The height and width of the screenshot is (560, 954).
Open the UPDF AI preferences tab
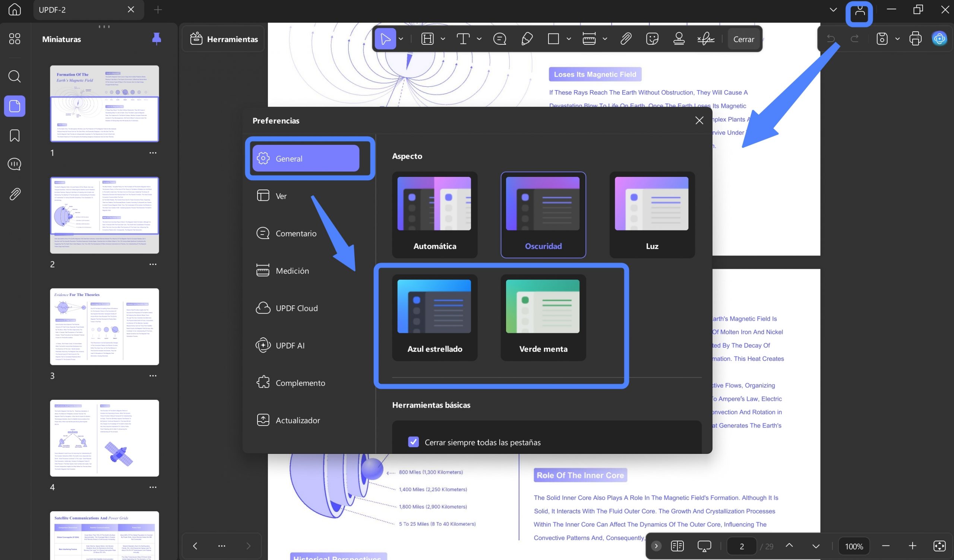(306, 345)
